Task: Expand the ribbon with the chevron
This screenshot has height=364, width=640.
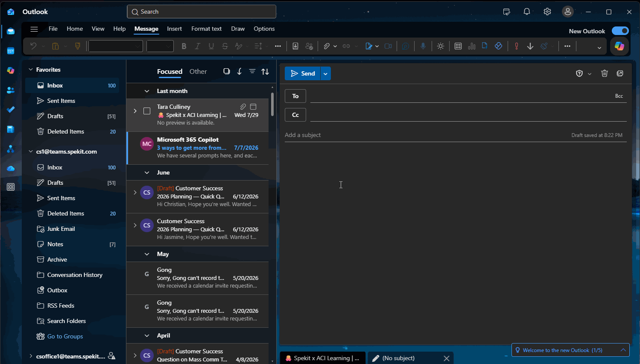Action: pos(599,47)
